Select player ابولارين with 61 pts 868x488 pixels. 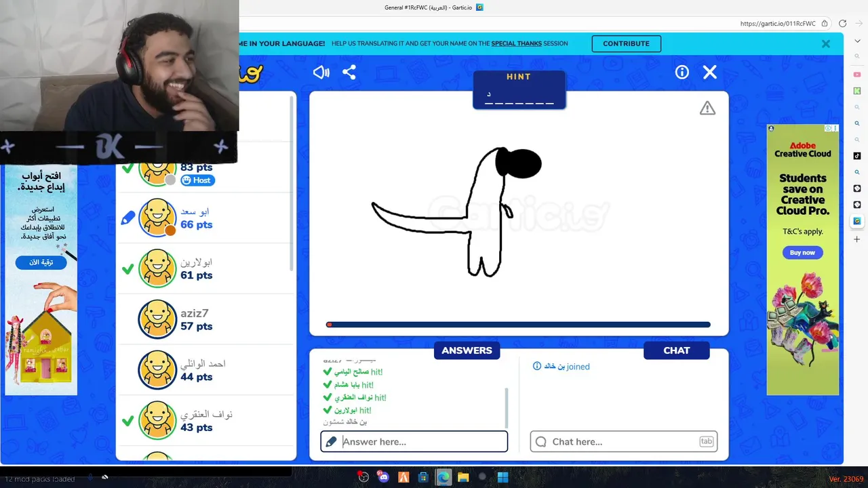point(206,268)
